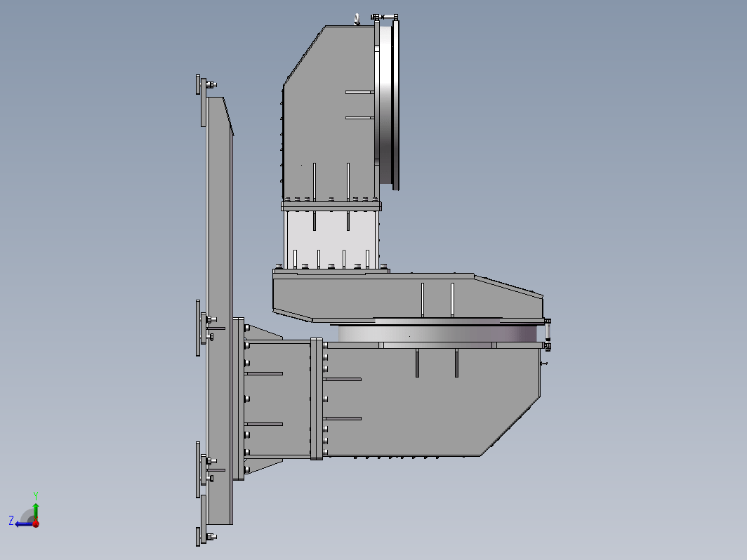Select the lifting eye bolt atop the upper housing
Screen dimensions: 747x560
click(357, 20)
